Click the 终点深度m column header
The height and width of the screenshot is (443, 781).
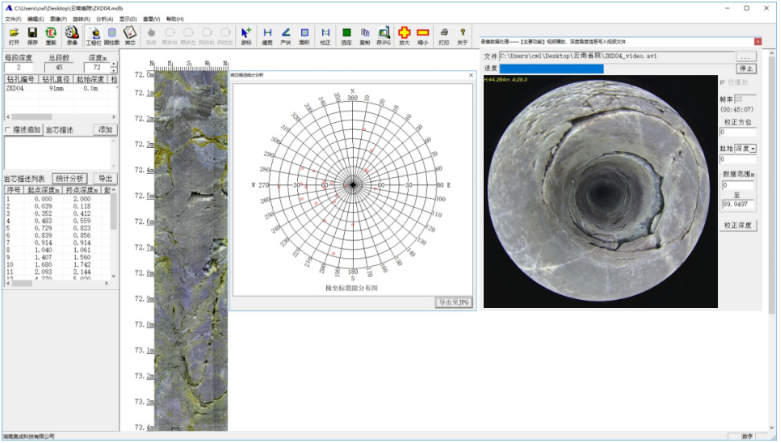[82, 190]
